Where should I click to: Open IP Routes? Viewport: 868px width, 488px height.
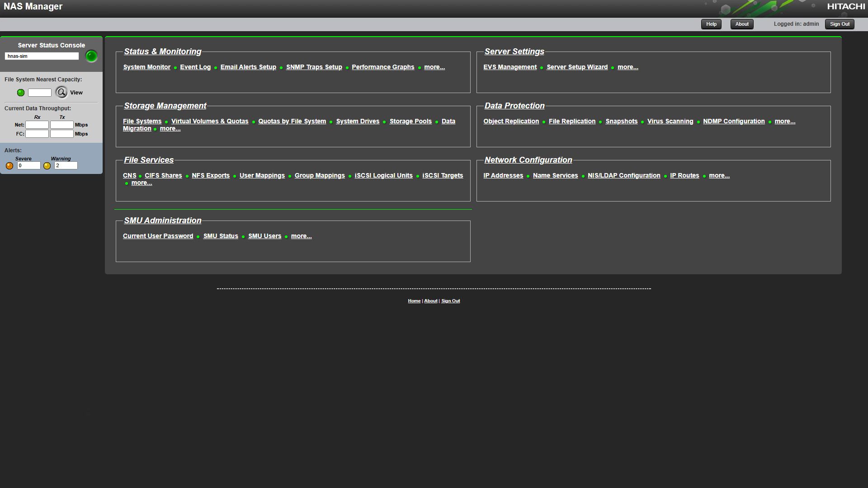pos(684,175)
